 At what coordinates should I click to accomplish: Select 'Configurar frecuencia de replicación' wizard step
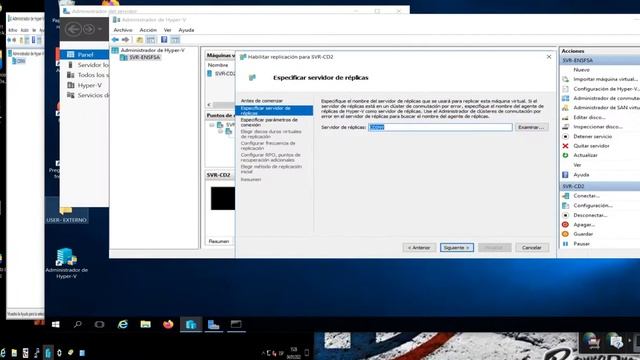pyautogui.click(x=268, y=146)
